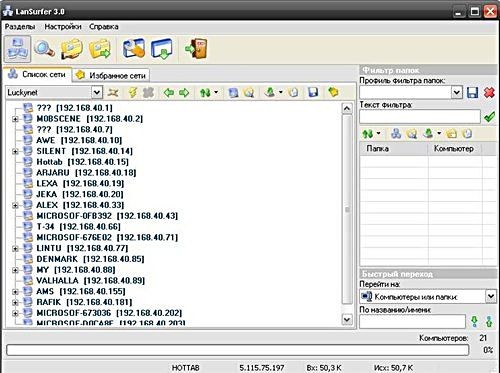
Task: Click the yellow tag icon in network toolbar
Action: click(333, 92)
